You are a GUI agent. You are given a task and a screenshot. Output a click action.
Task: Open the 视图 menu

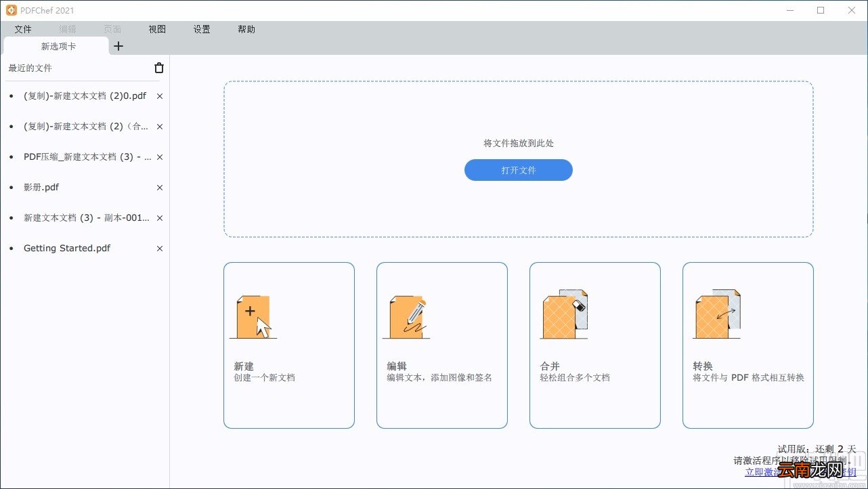click(x=157, y=29)
